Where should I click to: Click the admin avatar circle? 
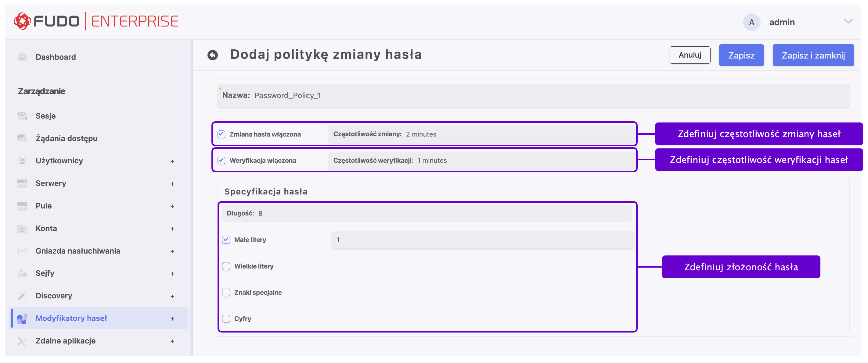pos(751,22)
